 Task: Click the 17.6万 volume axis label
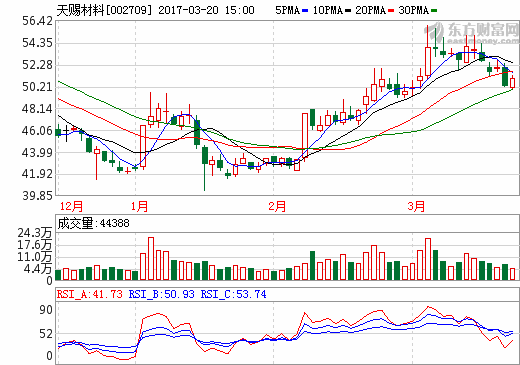pyautogui.click(x=35, y=245)
